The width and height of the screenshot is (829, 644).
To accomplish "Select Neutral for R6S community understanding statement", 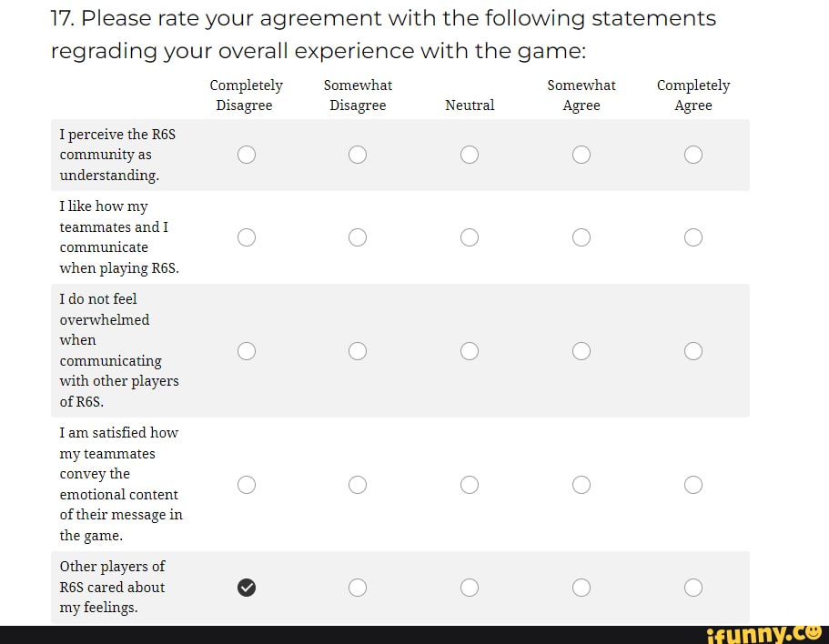I will click(470, 155).
